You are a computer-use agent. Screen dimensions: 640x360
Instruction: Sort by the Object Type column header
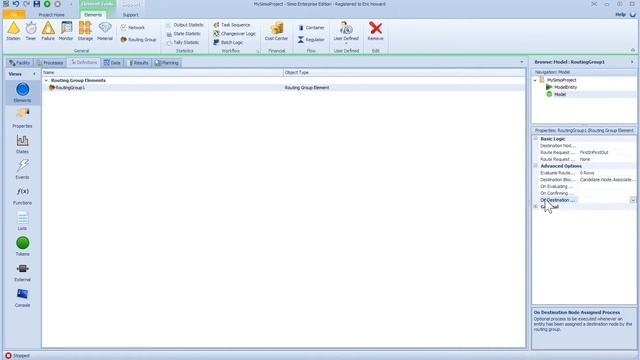click(x=404, y=72)
